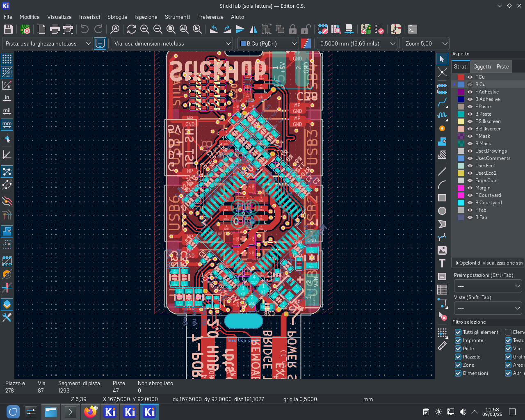Hide the F.Silkscreen layer
The height and width of the screenshot is (420, 525).
tap(470, 121)
